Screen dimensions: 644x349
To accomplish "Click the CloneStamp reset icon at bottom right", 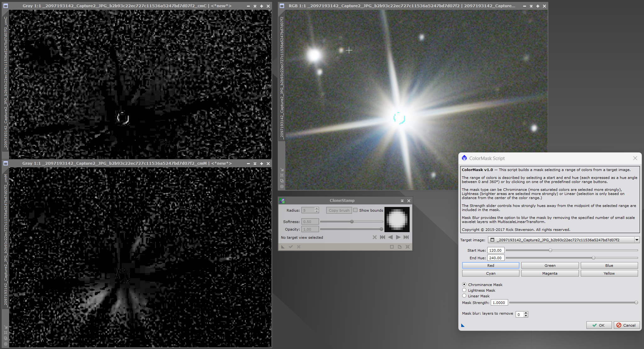I will point(407,247).
